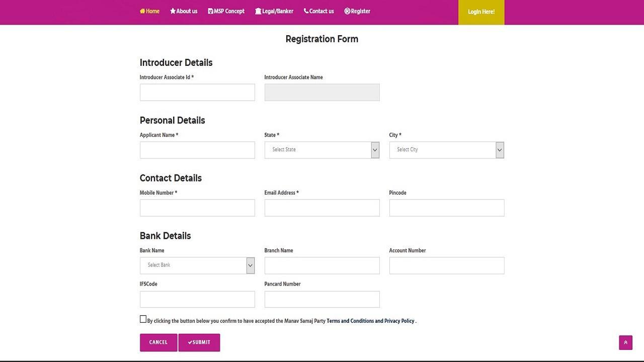
Task: Click the Introducer Details heading
Action: tap(176, 62)
